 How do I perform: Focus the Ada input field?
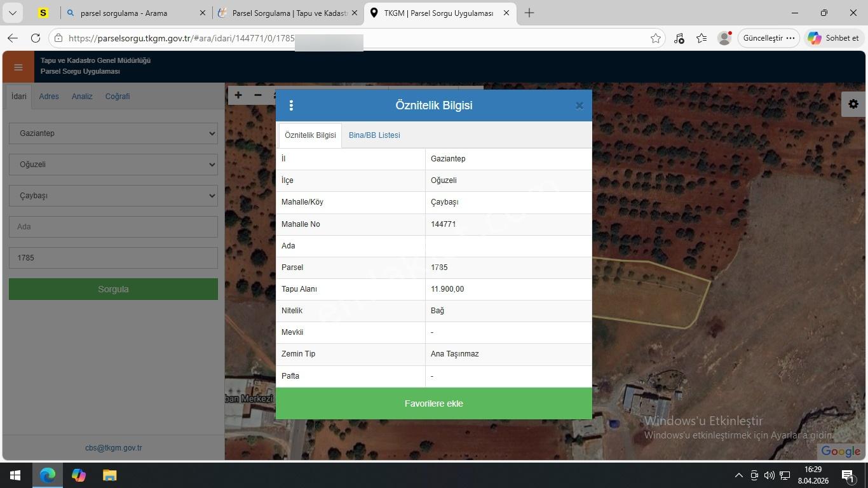pyautogui.click(x=113, y=227)
